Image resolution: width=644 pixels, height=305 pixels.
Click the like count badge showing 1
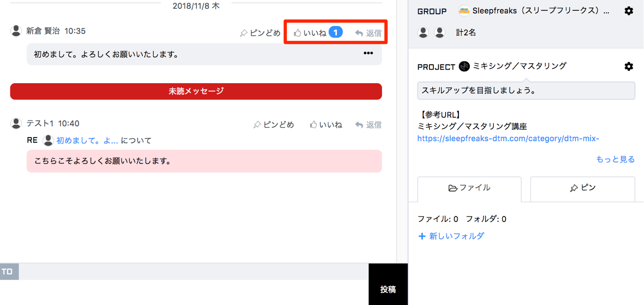pyautogui.click(x=335, y=32)
